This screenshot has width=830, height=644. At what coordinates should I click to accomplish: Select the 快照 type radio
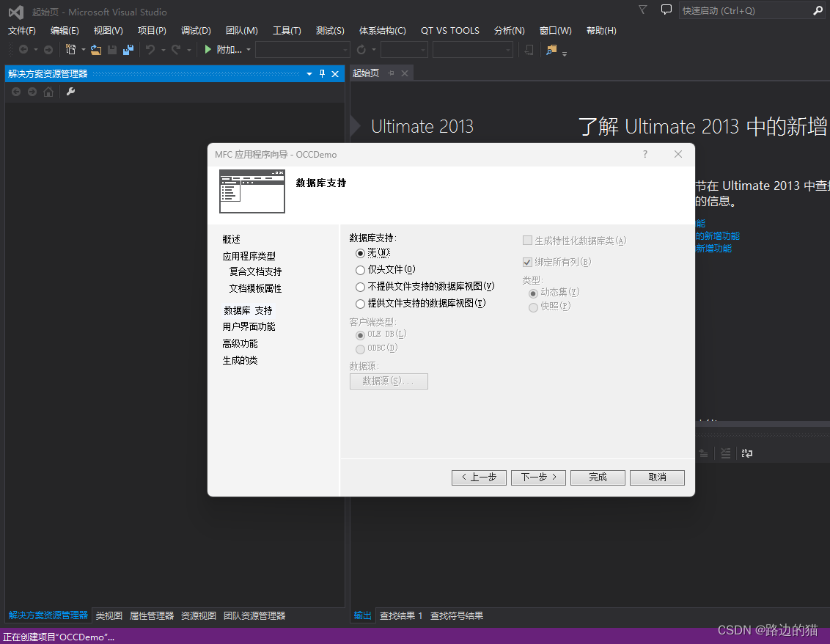550,306
